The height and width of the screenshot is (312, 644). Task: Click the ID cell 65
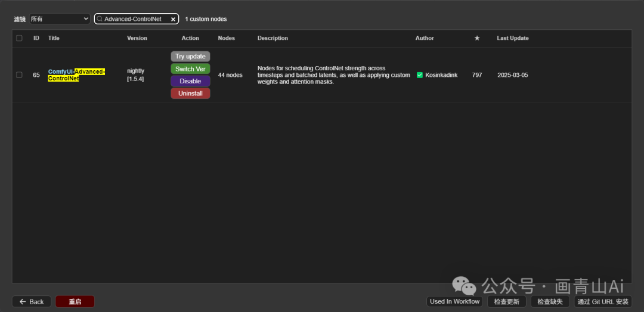(36, 75)
